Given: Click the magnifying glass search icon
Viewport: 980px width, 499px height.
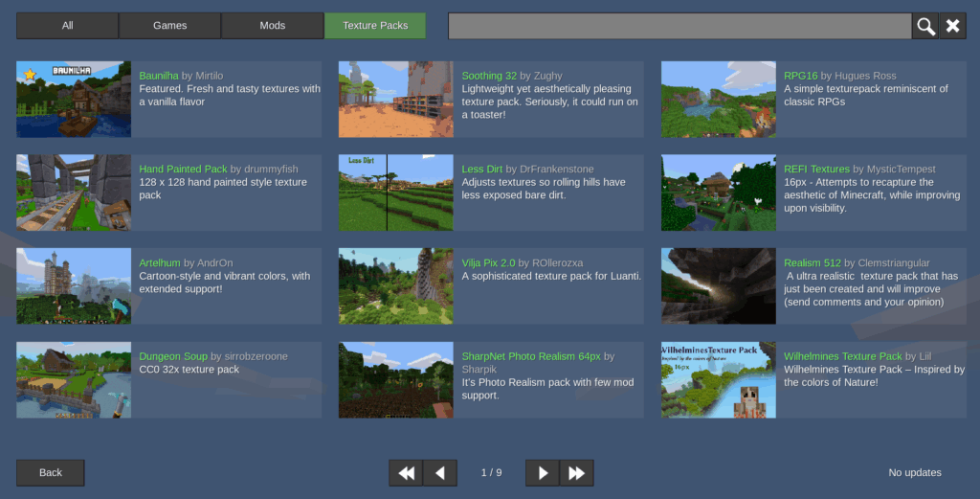Looking at the screenshot, I should [x=925, y=27].
